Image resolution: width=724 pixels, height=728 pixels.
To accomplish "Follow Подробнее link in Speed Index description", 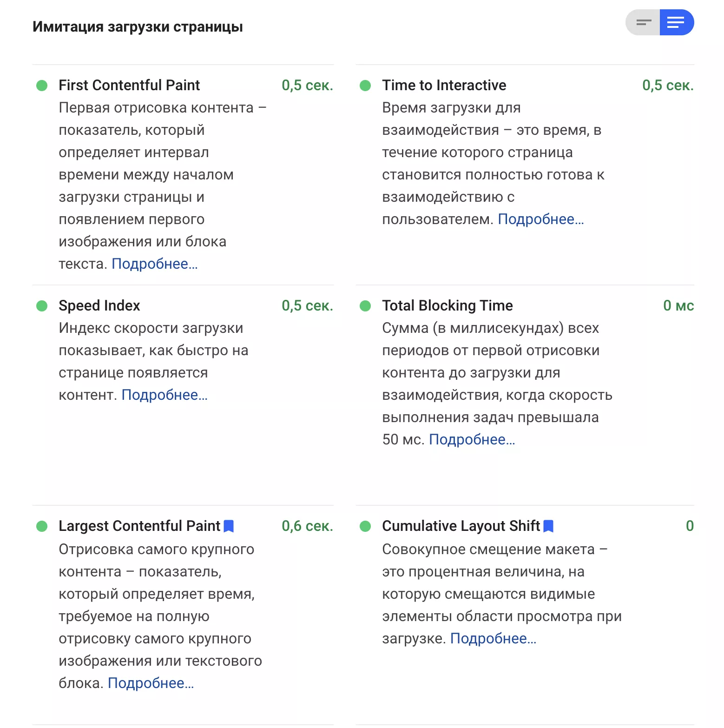I will (x=165, y=395).
